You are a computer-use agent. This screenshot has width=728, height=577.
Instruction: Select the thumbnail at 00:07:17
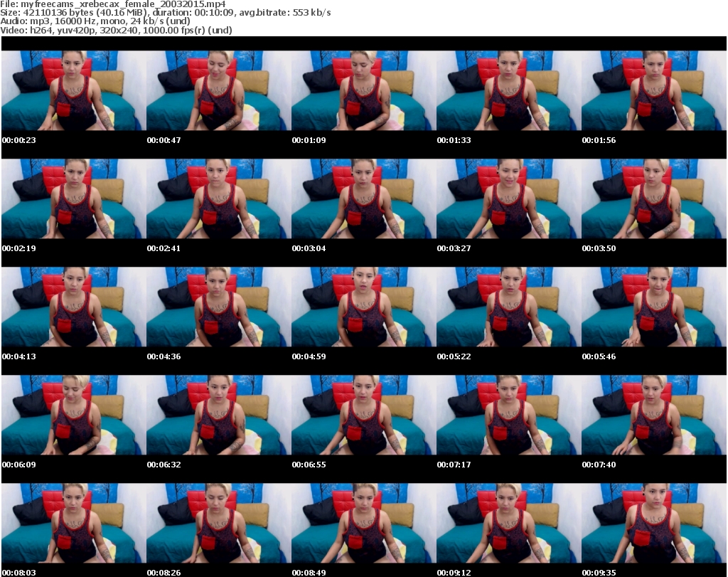tap(509, 415)
